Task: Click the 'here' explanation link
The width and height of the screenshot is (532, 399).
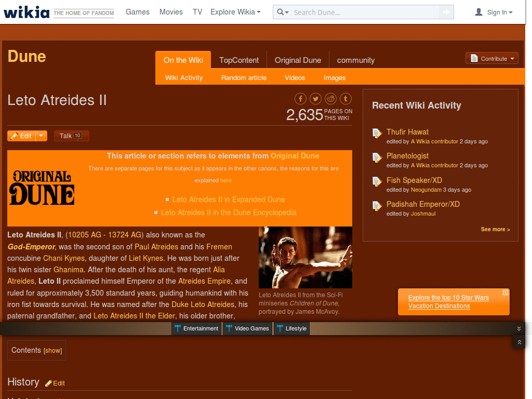Action: pos(226,180)
